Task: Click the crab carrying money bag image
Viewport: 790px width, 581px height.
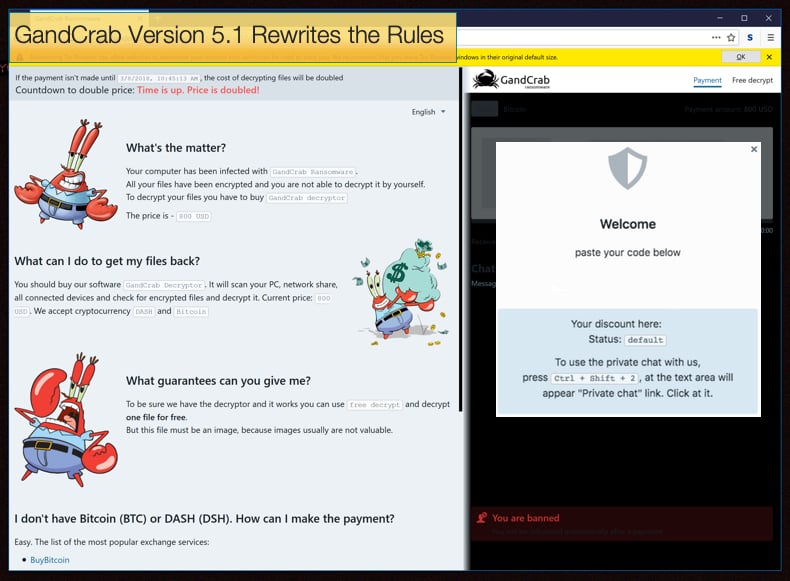Action: click(x=401, y=292)
